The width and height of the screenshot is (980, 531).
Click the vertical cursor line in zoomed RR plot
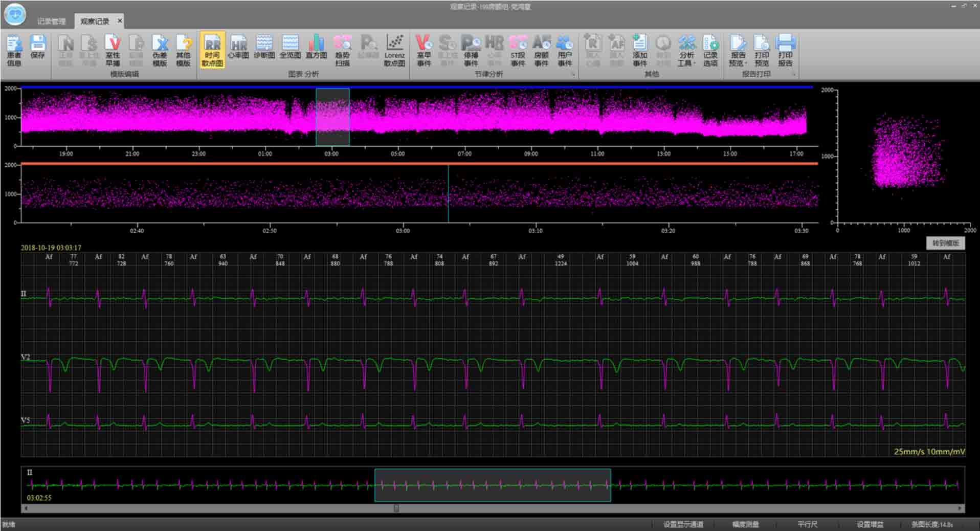coord(448,194)
